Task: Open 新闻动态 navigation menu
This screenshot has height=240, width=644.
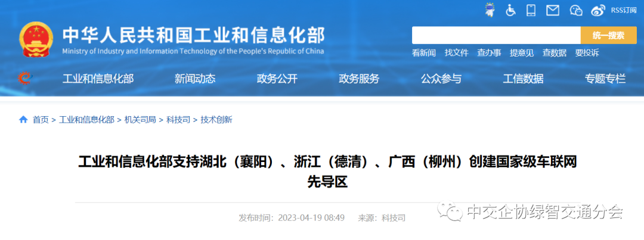Action: [194, 79]
